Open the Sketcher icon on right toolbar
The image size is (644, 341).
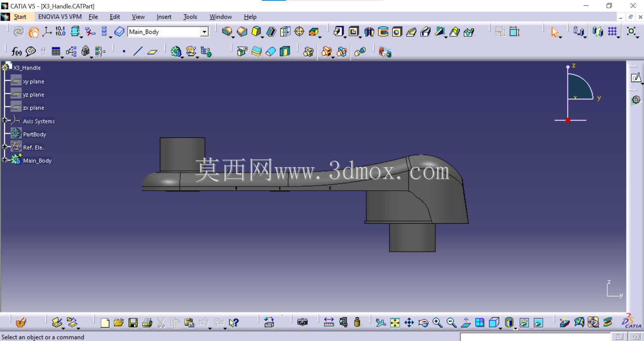(x=636, y=78)
